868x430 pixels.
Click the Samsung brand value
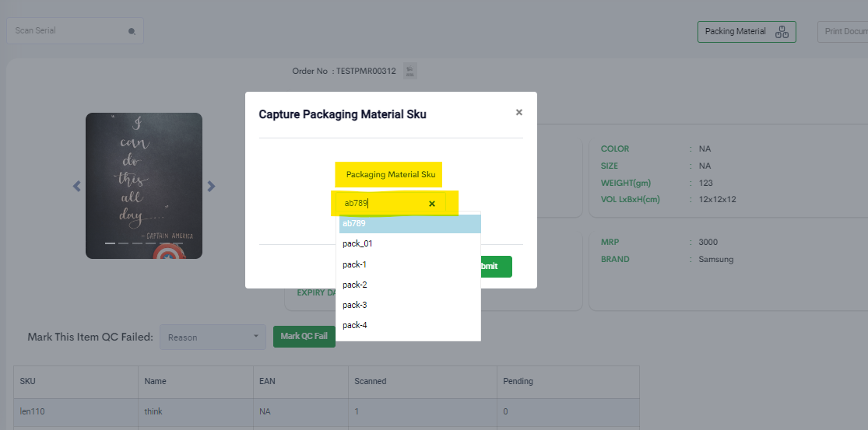tap(716, 259)
